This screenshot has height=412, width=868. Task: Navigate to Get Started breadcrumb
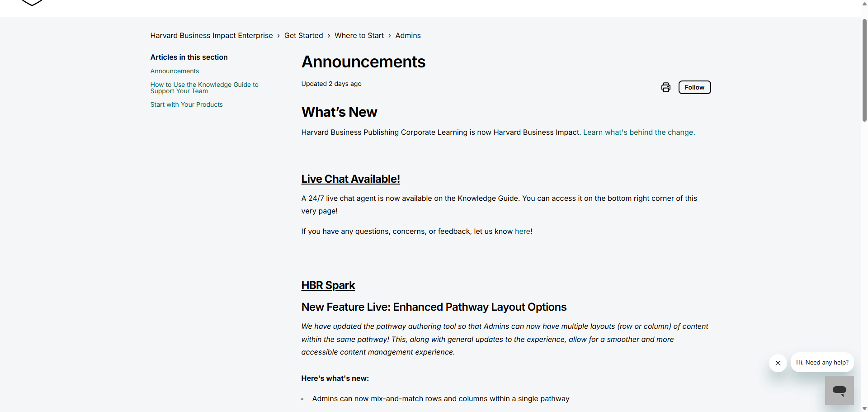(x=303, y=35)
